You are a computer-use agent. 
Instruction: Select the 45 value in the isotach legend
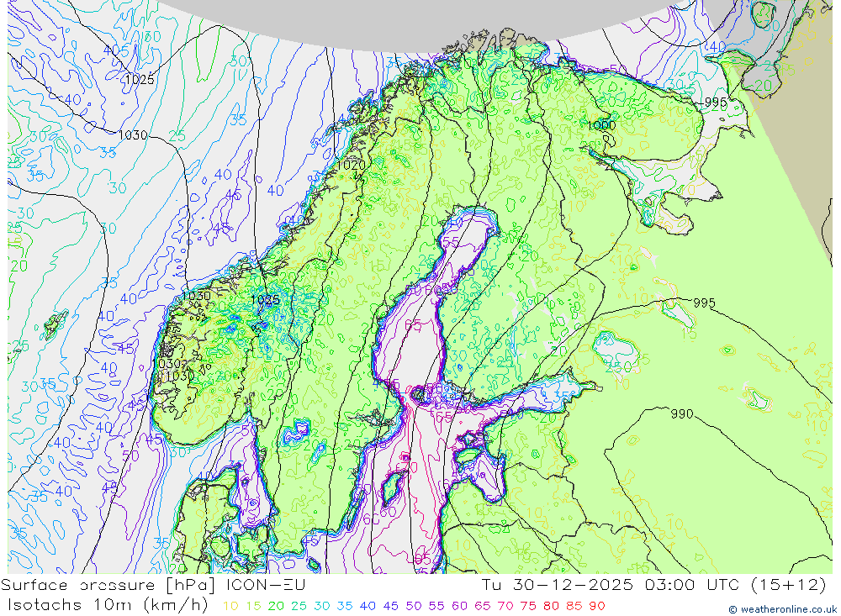tap(390, 607)
